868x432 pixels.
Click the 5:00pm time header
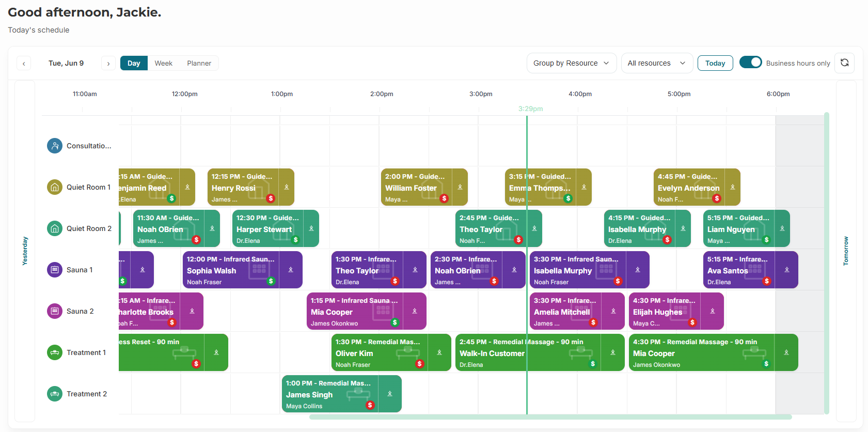click(679, 94)
